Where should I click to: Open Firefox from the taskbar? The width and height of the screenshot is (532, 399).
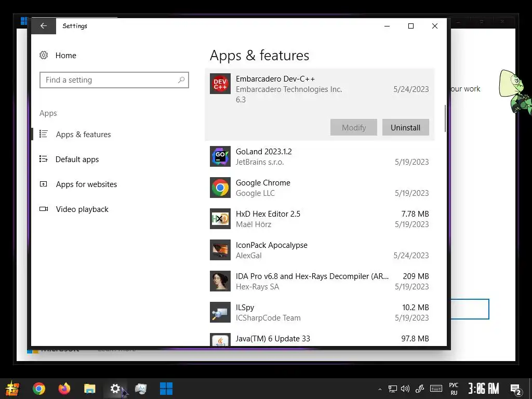point(64,389)
